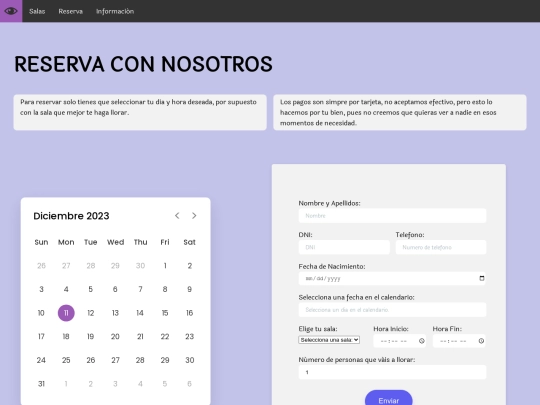Go to next month in calendar
Screen dimensions: 540x405
pyautogui.click(x=194, y=216)
